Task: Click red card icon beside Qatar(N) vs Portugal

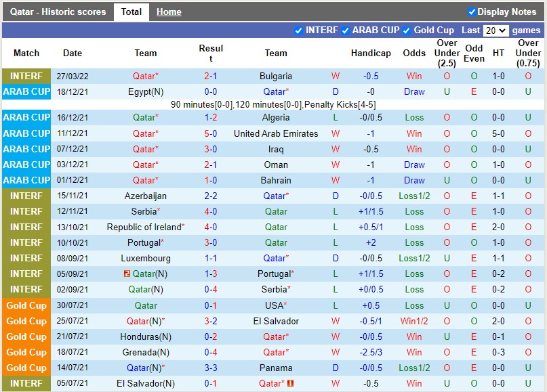Action: (x=127, y=274)
